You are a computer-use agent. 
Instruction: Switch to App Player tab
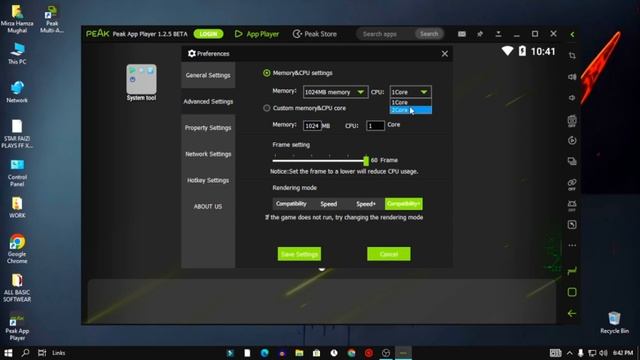click(257, 34)
